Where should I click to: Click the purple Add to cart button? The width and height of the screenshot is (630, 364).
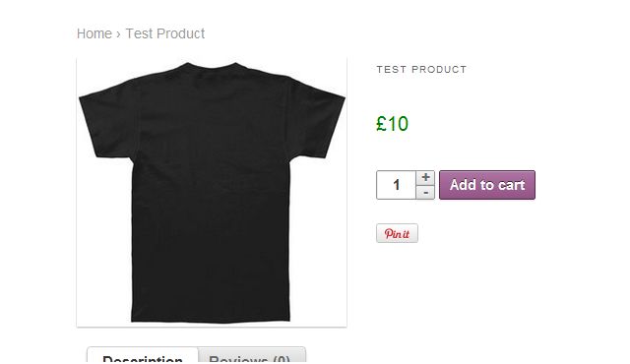pyautogui.click(x=487, y=185)
